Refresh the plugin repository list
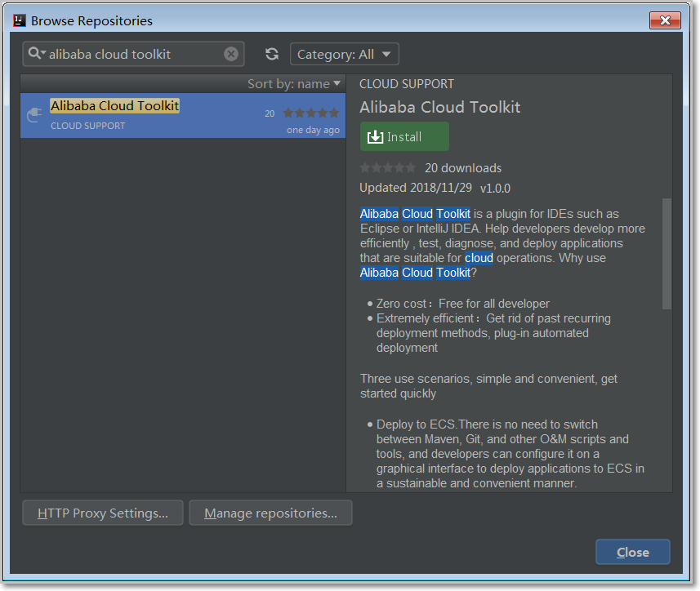This screenshot has width=700, height=591. coord(271,53)
